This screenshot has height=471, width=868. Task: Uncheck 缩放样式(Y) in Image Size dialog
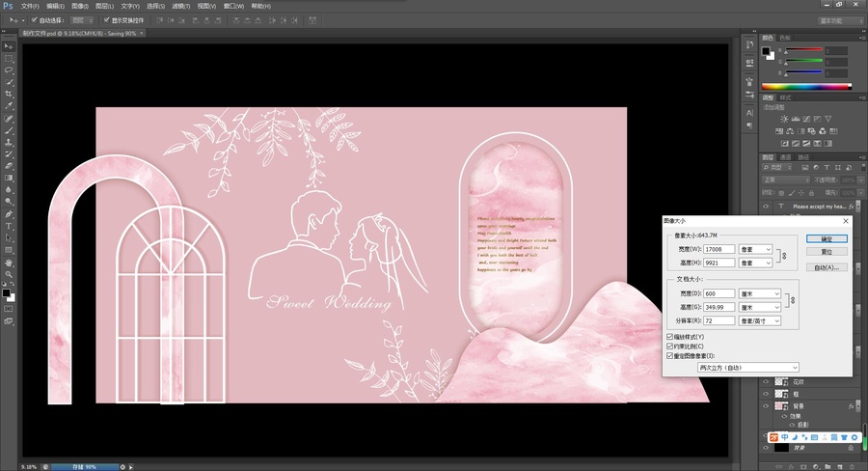point(670,337)
